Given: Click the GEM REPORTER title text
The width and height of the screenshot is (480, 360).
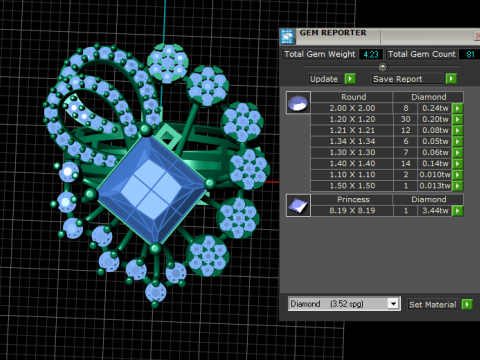Looking at the screenshot, I should (x=333, y=33).
